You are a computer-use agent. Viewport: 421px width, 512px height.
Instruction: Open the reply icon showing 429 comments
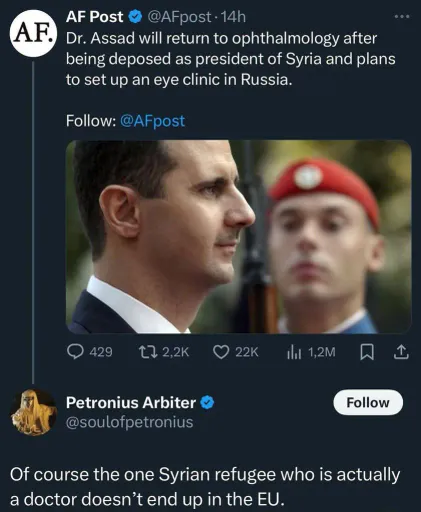(75, 352)
